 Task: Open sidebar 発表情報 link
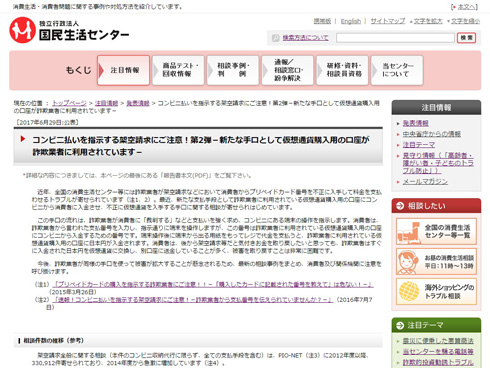point(415,123)
